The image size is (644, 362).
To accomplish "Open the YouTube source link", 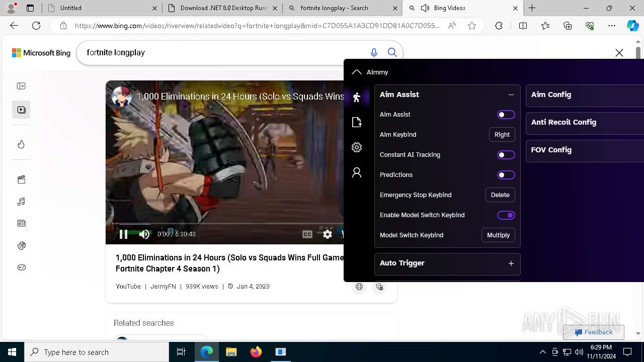I will click(x=128, y=286).
